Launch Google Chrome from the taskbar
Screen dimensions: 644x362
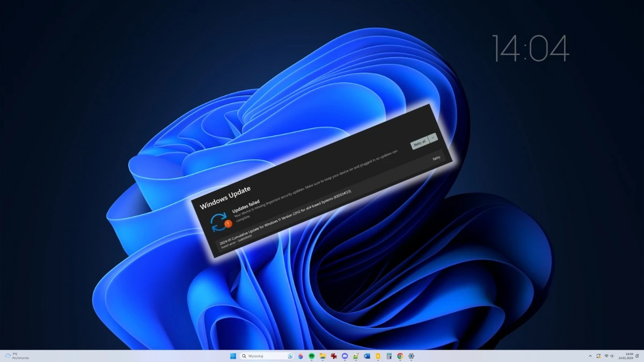[400, 356]
